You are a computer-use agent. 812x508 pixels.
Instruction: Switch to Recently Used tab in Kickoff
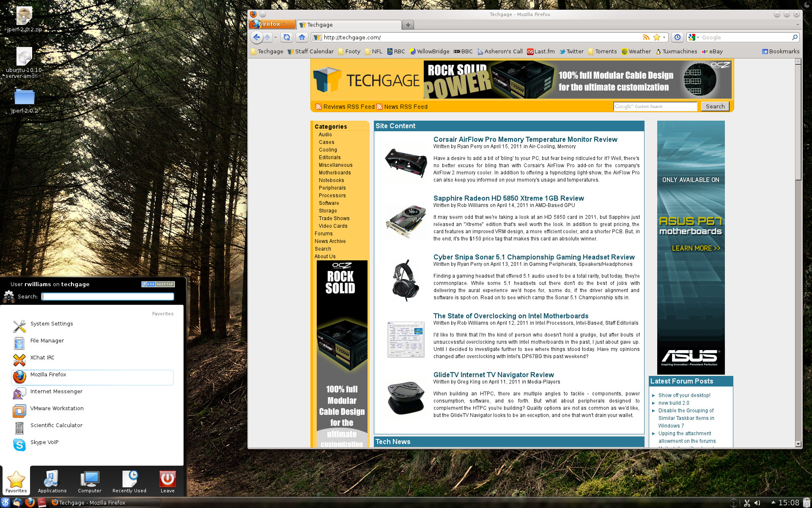(129, 481)
